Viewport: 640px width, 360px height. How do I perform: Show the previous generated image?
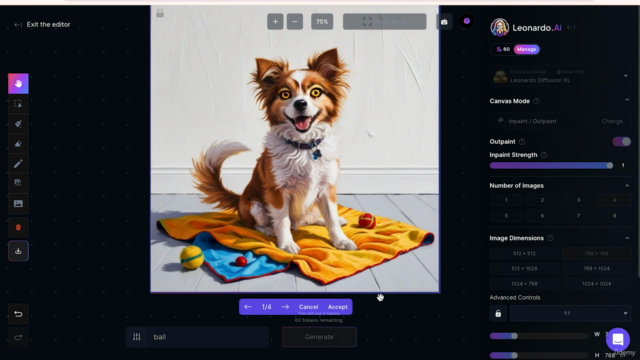[x=248, y=307]
